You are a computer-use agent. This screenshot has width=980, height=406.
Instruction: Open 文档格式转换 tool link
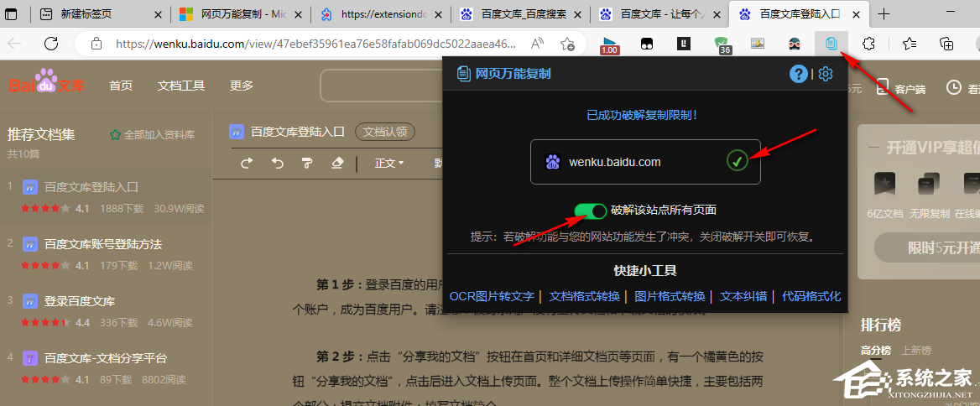(x=584, y=296)
